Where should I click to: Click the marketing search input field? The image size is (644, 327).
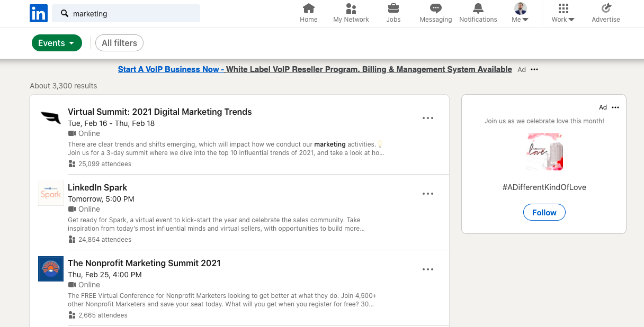coord(126,13)
